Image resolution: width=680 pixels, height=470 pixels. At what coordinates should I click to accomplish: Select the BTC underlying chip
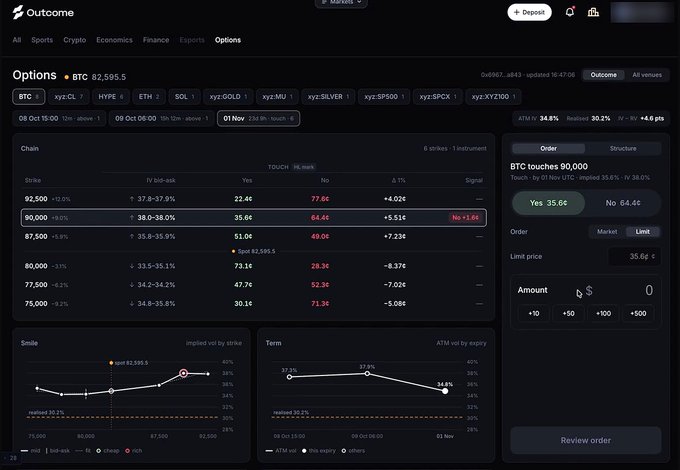click(x=29, y=97)
